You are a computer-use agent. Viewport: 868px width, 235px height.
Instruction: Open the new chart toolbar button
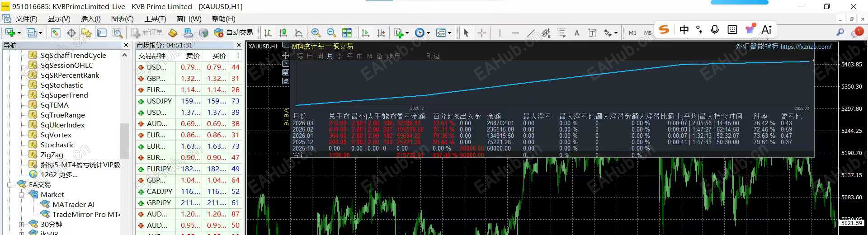click(12, 33)
